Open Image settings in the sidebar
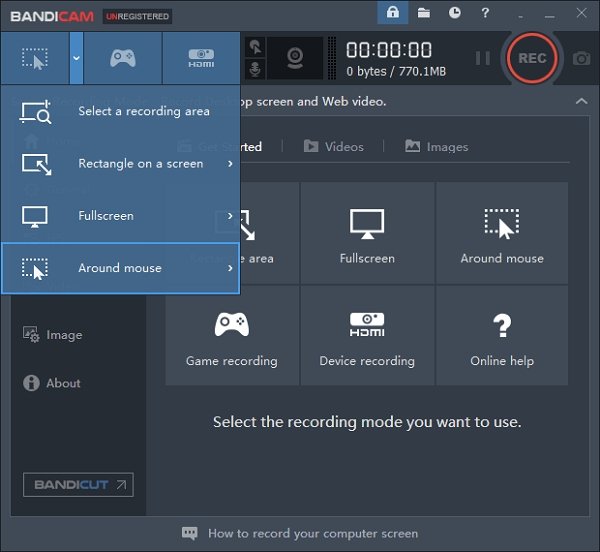Screen dimensions: 600x552 point(53,335)
